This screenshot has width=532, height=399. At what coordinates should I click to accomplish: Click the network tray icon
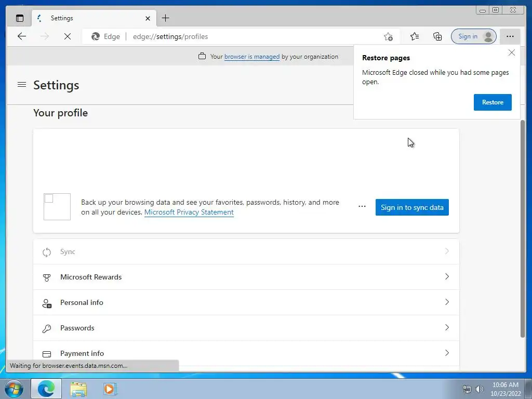coord(467,389)
